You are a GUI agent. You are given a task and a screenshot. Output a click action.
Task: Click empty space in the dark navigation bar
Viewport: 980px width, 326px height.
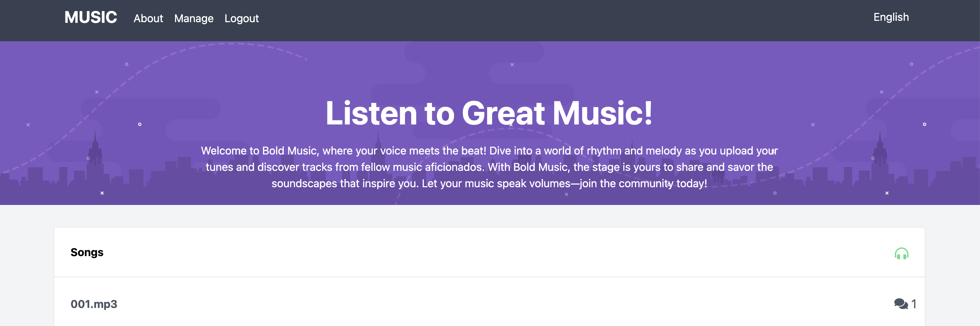click(x=533, y=19)
